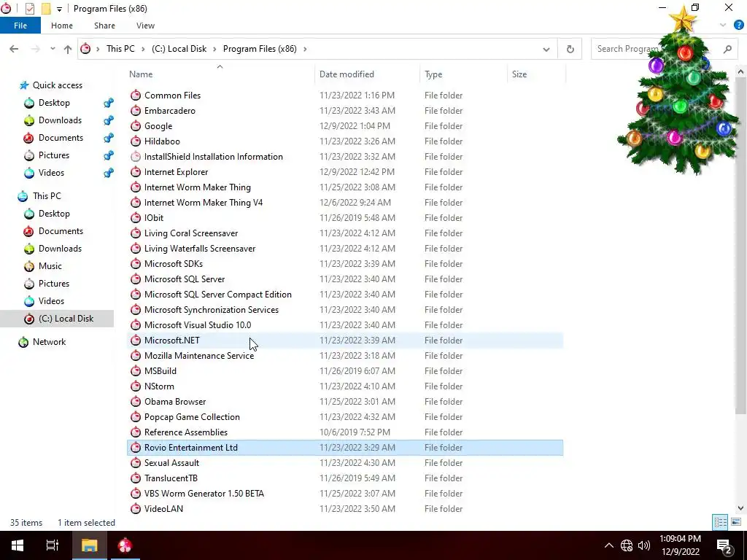Click the Properties checkmark icon in title bar
The image size is (747, 560).
29,9
